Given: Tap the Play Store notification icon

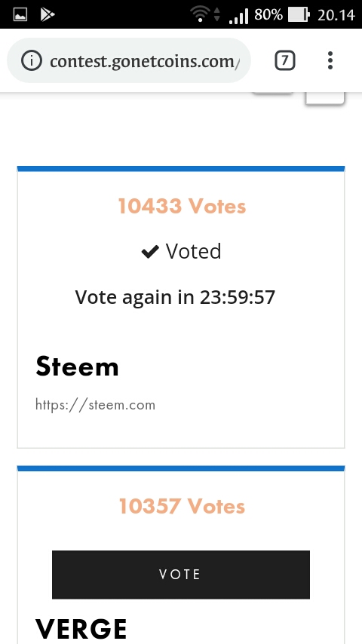Looking at the screenshot, I should pos(48,15).
